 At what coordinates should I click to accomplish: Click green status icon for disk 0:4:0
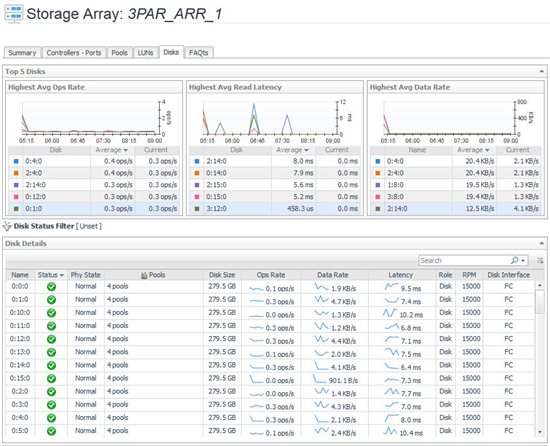pyautogui.click(x=52, y=418)
